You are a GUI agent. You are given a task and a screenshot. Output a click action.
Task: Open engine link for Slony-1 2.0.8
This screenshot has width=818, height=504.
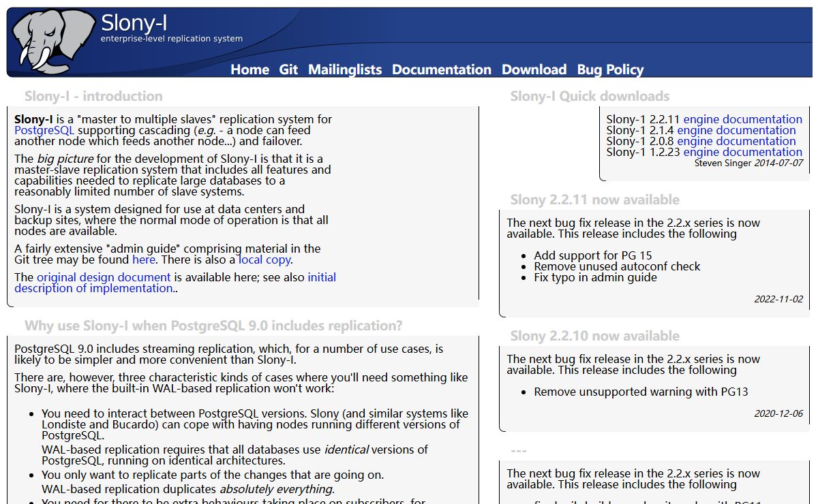695,141
